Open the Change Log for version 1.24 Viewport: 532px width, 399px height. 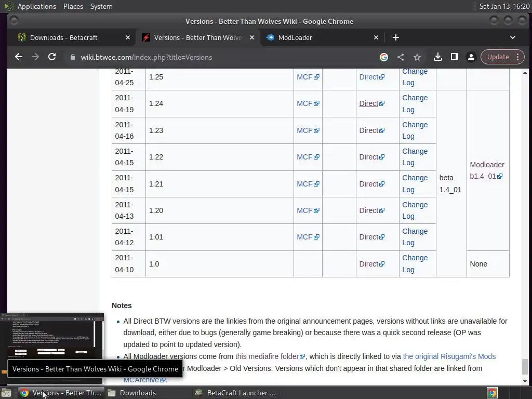click(x=415, y=103)
